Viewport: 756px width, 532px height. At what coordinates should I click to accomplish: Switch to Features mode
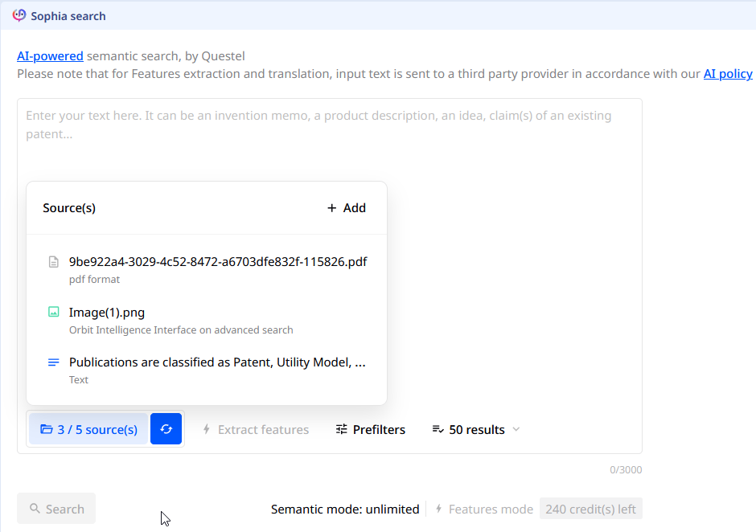click(484, 509)
